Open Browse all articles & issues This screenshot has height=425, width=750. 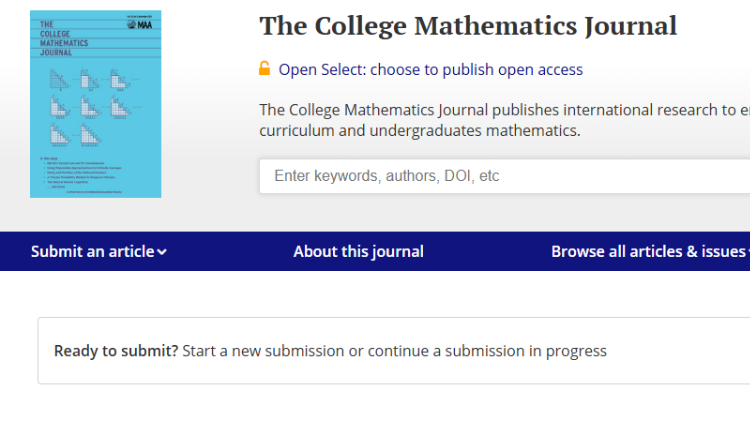[x=651, y=251]
